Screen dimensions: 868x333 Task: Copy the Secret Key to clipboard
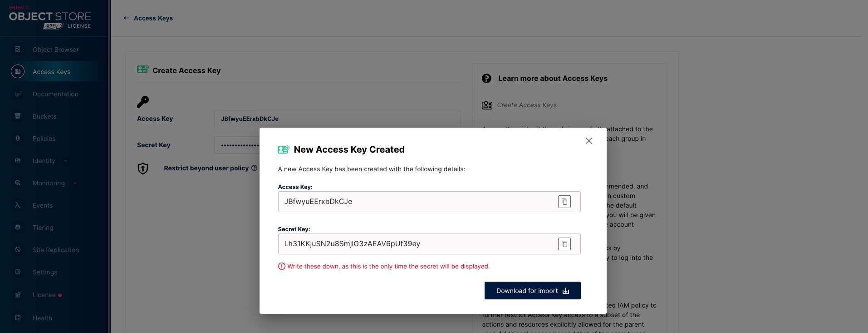point(564,244)
